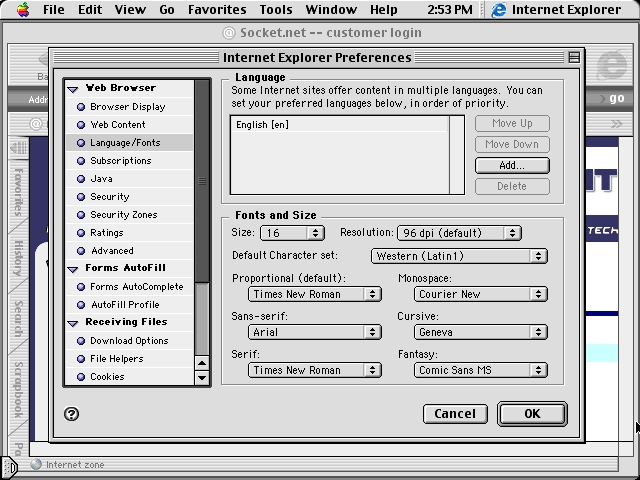Select the Security category
The width and height of the screenshot is (640, 480).
point(129,197)
